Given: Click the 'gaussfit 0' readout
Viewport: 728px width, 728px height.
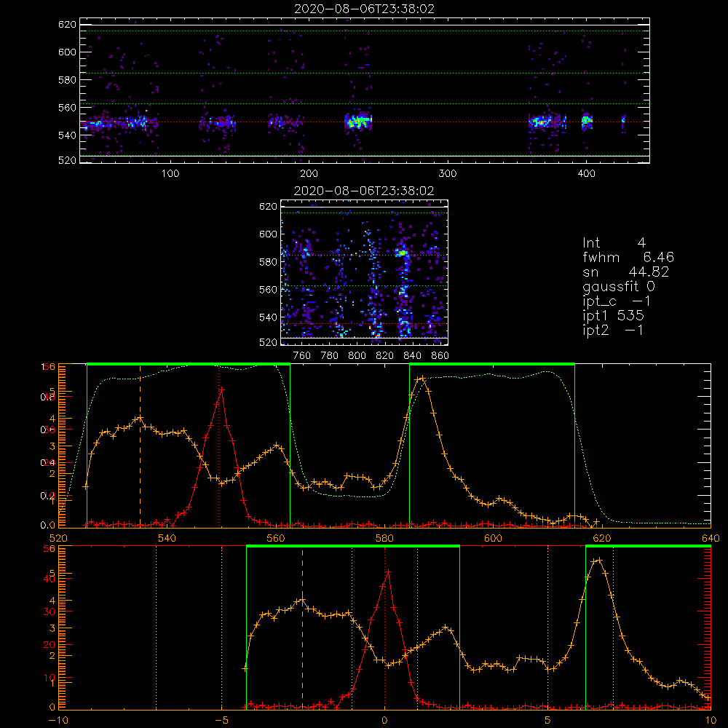Looking at the screenshot, I should point(619,286).
